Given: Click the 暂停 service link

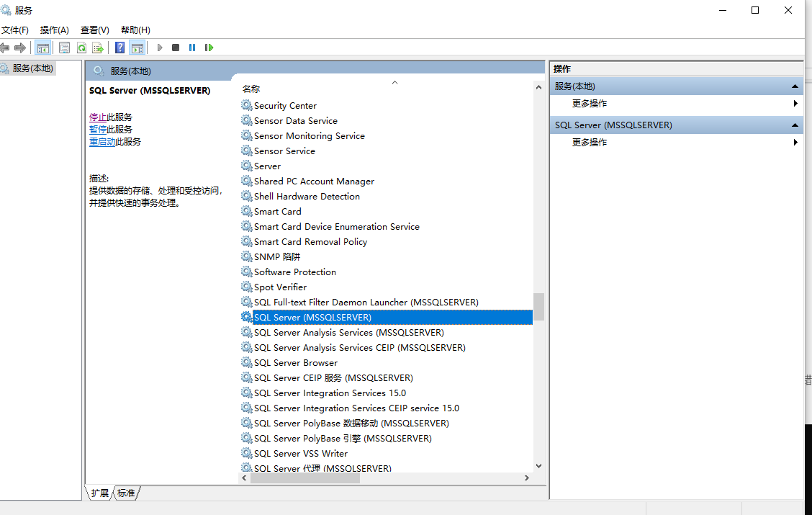Looking at the screenshot, I should (x=97, y=130).
